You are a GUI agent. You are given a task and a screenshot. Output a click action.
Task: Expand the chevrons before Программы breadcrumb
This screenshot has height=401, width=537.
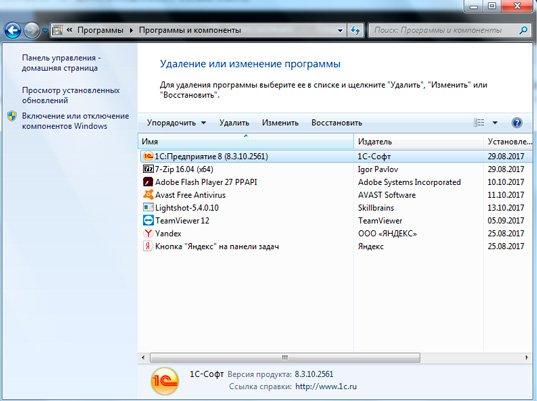pyautogui.click(x=70, y=30)
